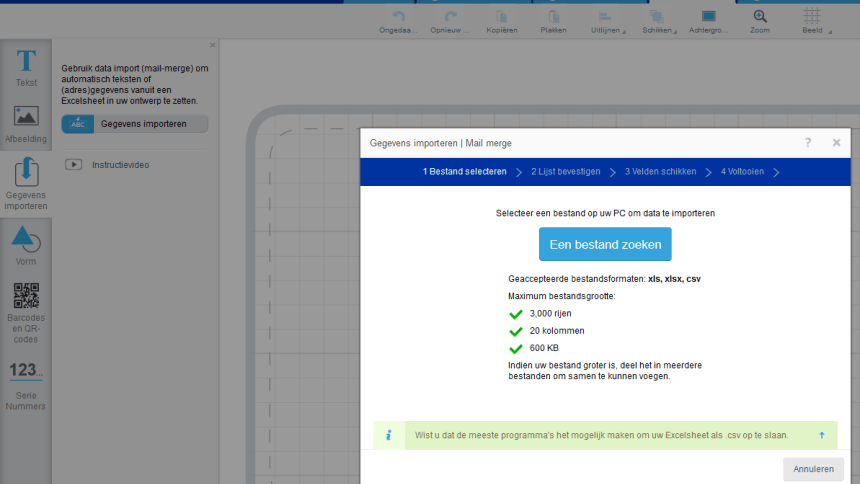This screenshot has width=860, height=484.
Task: Select the Vorm shape tool
Action: [26, 245]
